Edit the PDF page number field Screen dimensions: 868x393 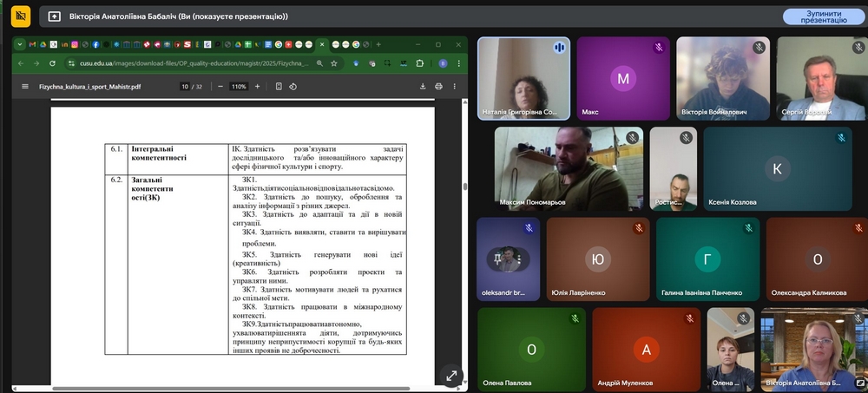185,87
